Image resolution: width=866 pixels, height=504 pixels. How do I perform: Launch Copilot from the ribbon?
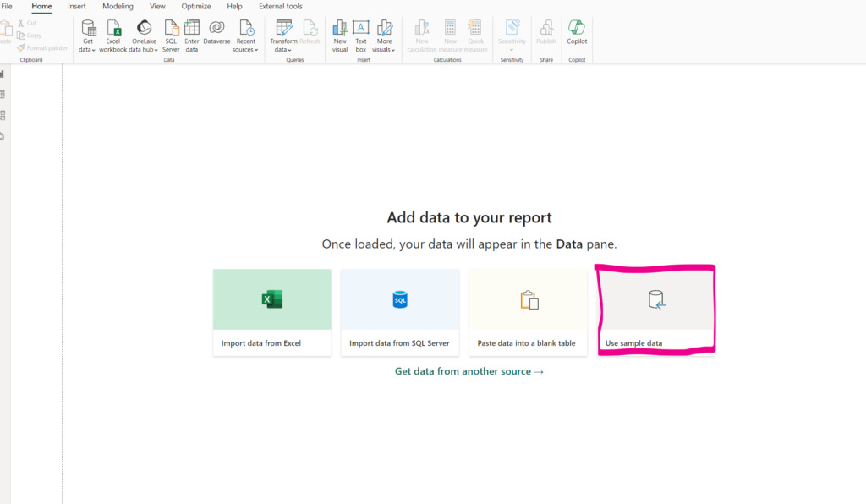point(577,33)
